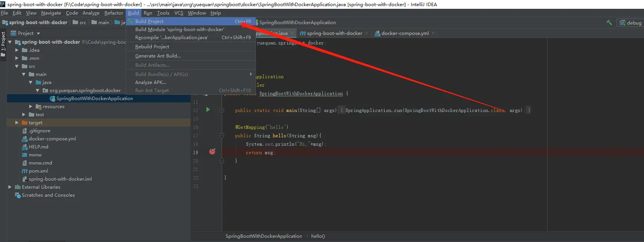Click Scratches and Consoles icon

tap(18, 195)
